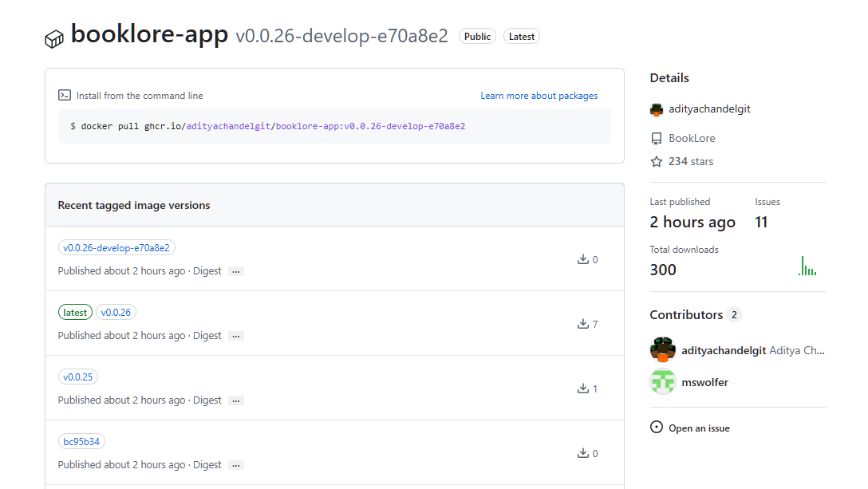
Task: Open the BookLore repository link
Action: (692, 138)
